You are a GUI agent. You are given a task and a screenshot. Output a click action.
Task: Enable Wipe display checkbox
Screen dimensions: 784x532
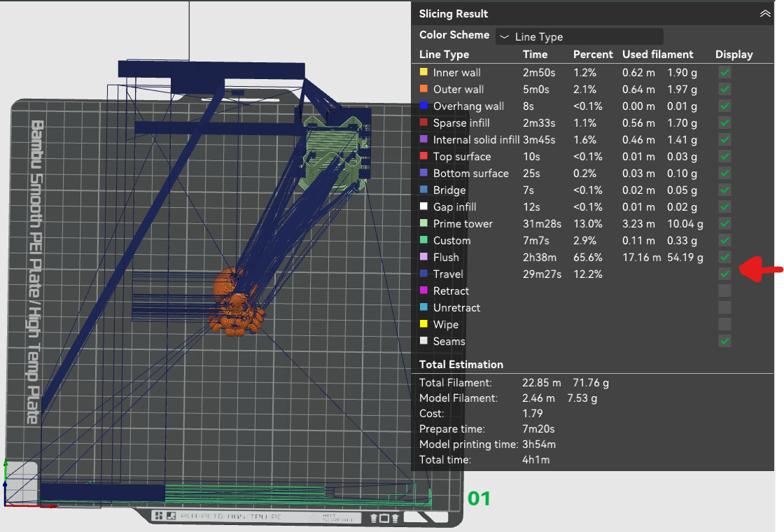point(725,324)
